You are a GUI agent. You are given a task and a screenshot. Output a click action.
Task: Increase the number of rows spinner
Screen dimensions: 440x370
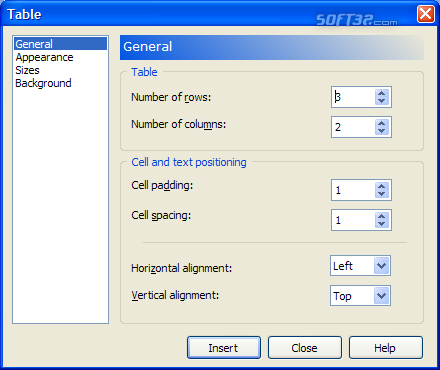[382, 93]
